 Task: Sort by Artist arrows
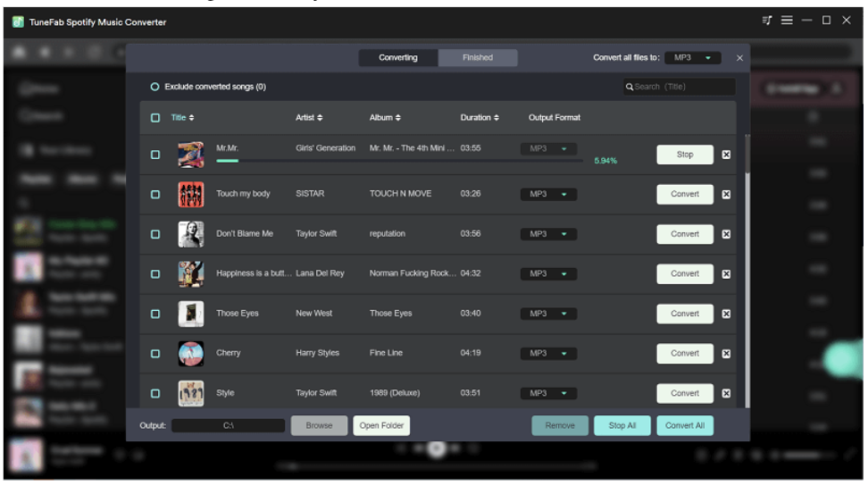tap(320, 117)
